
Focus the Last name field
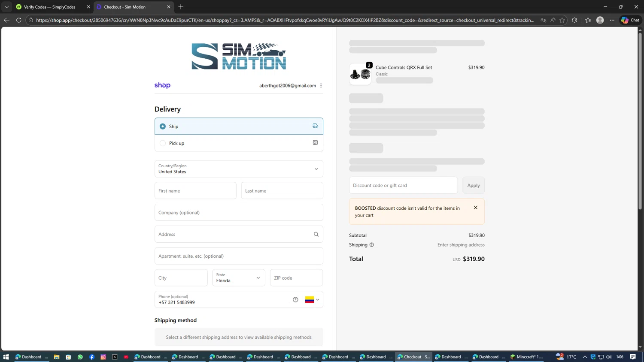coord(282,190)
